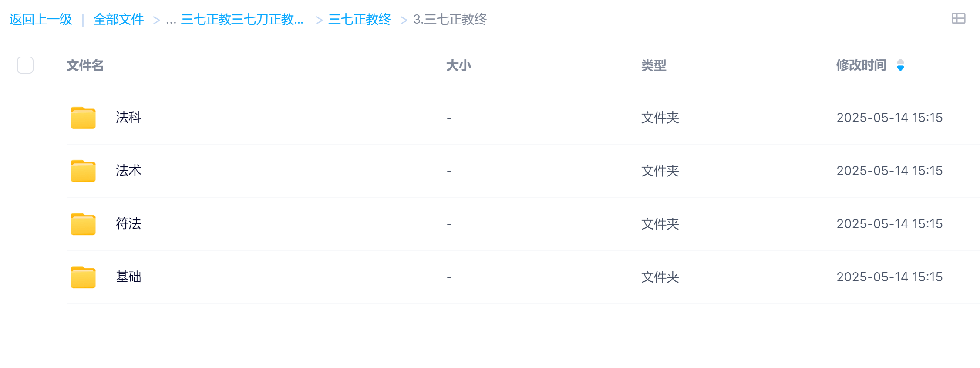Open the 符法 folder icon
Screen dimensions: 980x368
click(x=83, y=224)
